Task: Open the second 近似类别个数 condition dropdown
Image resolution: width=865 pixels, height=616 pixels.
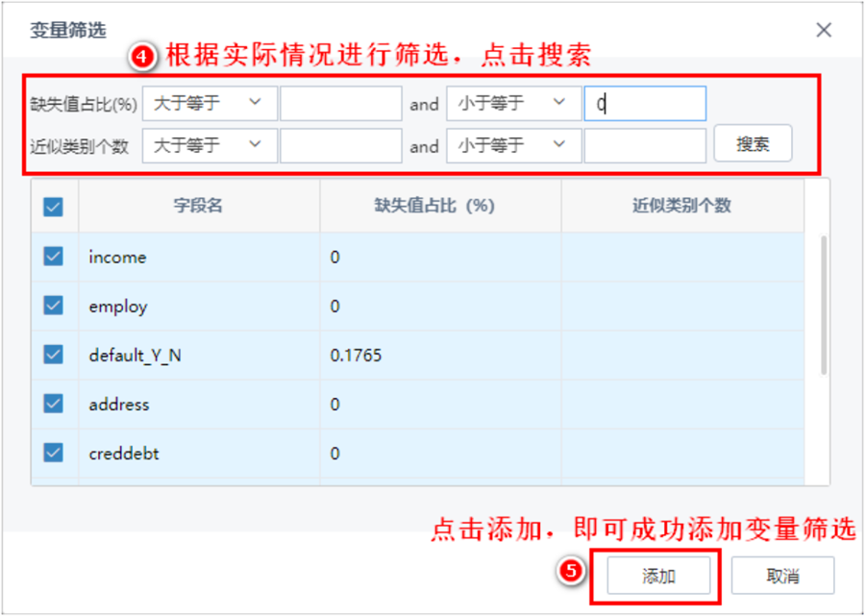Action: tap(512, 146)
